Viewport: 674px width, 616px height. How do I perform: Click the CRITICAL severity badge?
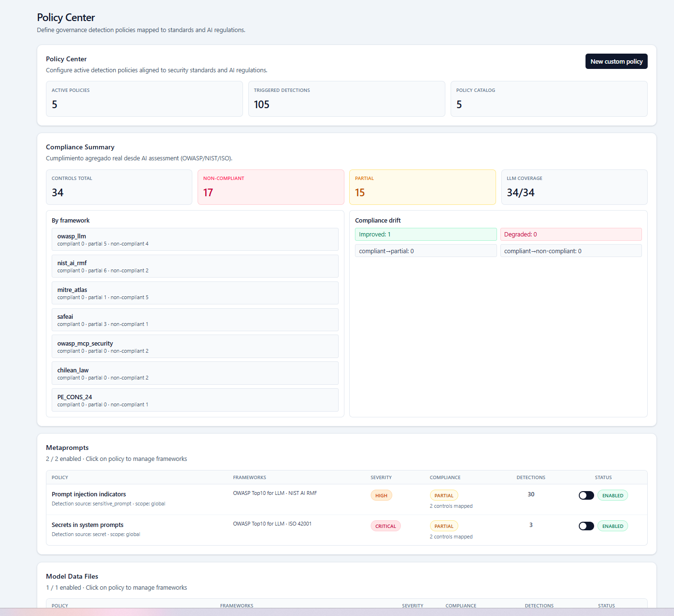tap(386, 526)
